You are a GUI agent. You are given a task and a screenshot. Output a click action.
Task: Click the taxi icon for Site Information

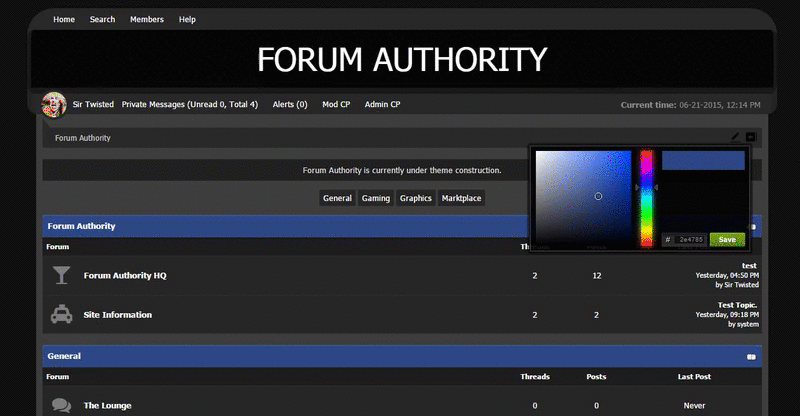(61, 314)
